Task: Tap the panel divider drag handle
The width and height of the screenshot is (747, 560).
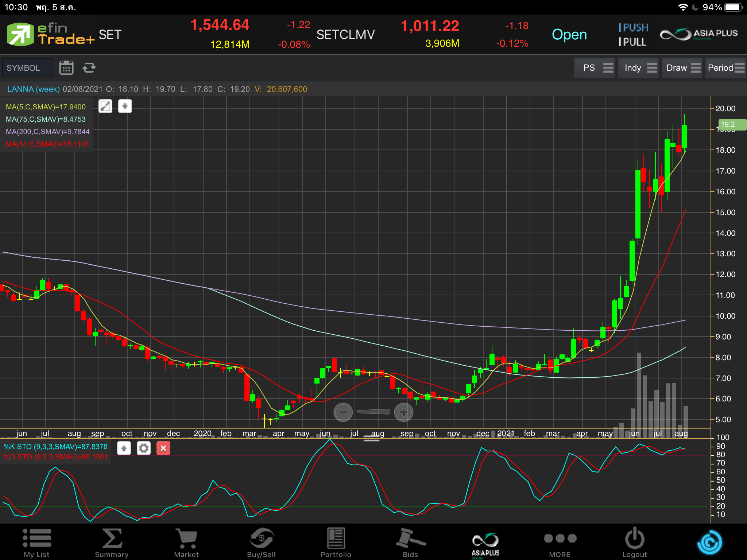Action: click(371, 439)
